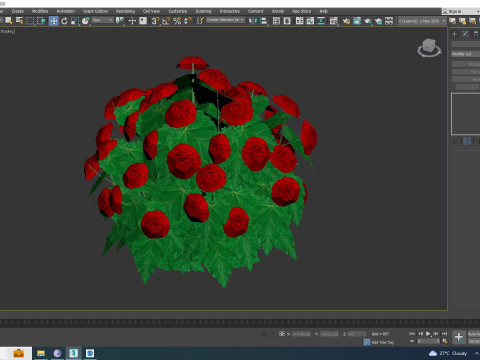Click the Mirror tool
Viewport: 480px width, 360px height.
(253, 21)
